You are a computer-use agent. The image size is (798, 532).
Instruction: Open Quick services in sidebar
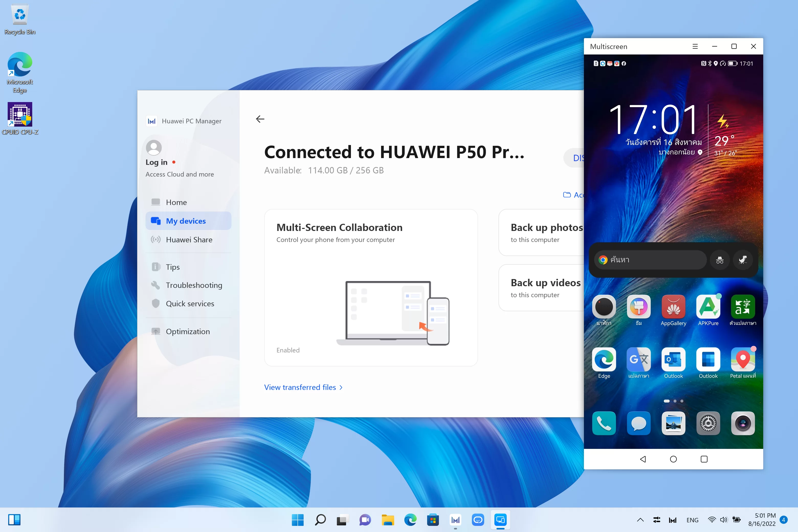tap(188, 304)
